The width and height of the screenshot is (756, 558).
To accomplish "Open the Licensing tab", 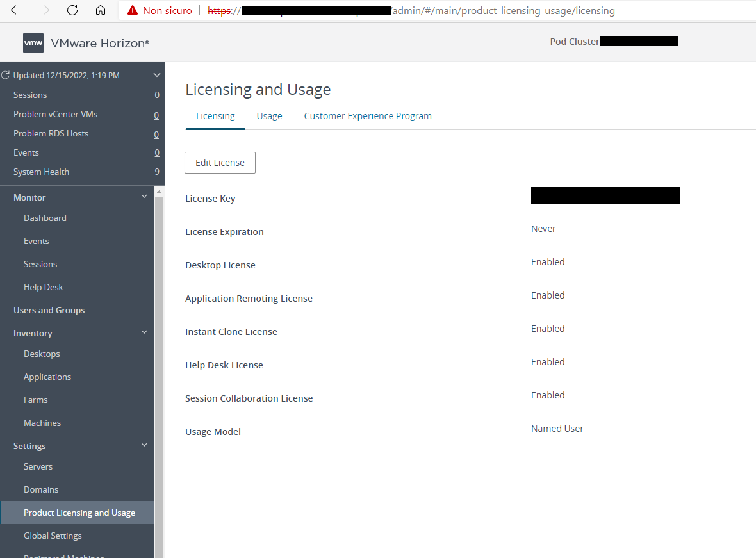I will click(215, 116).
